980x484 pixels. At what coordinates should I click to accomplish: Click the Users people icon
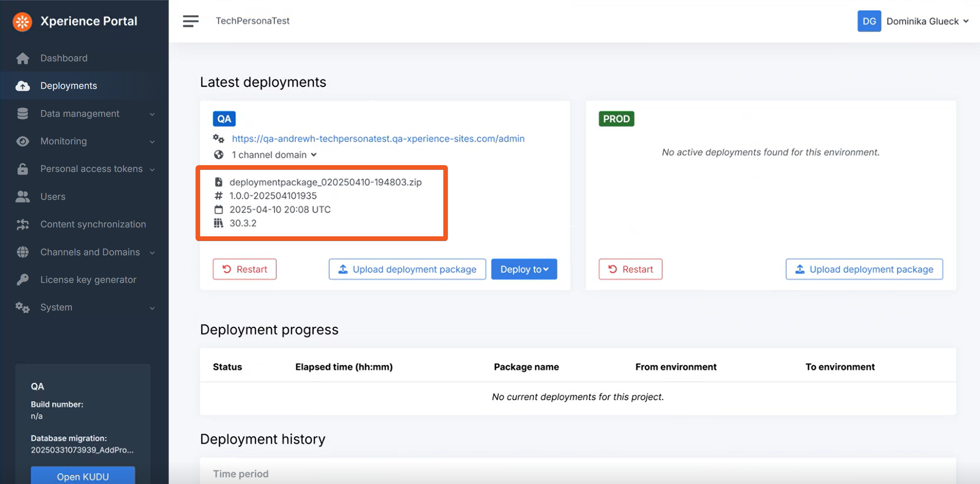(22, 197)
